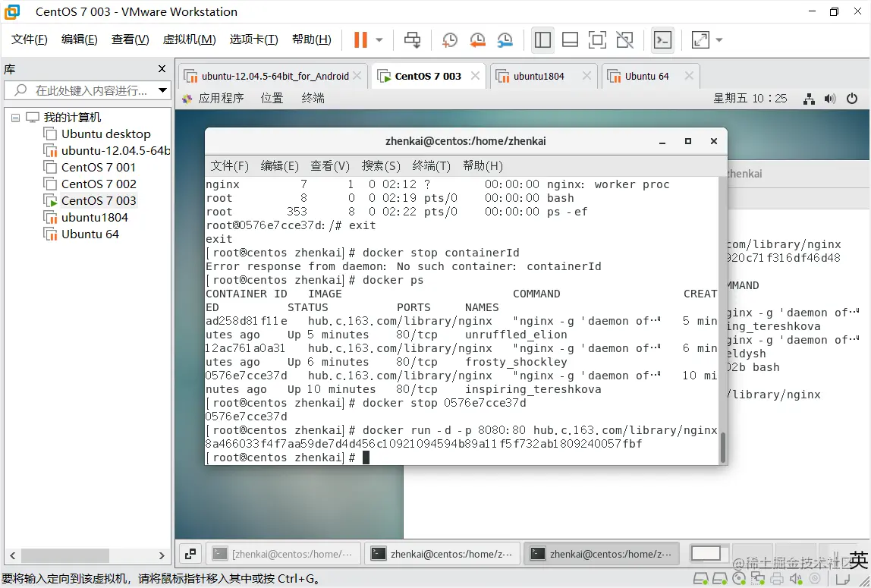This screenshot has height=588, width=871.
Task: Switch to [zhenkai@centos:/home/… dimmed taskbar window
Action: tap(284, 554)
